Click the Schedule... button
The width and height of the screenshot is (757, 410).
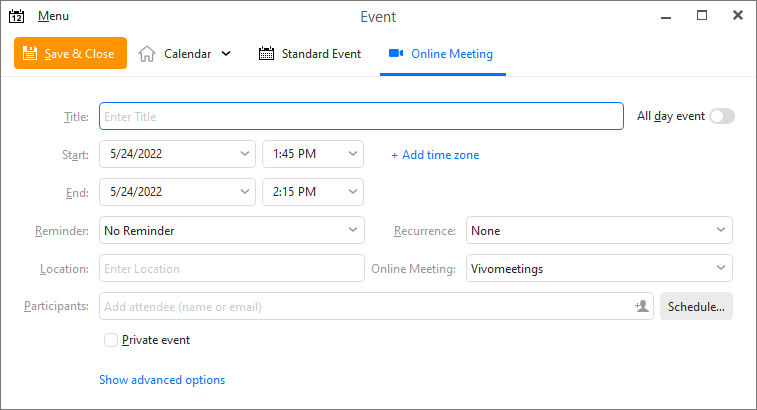[696, 306]
